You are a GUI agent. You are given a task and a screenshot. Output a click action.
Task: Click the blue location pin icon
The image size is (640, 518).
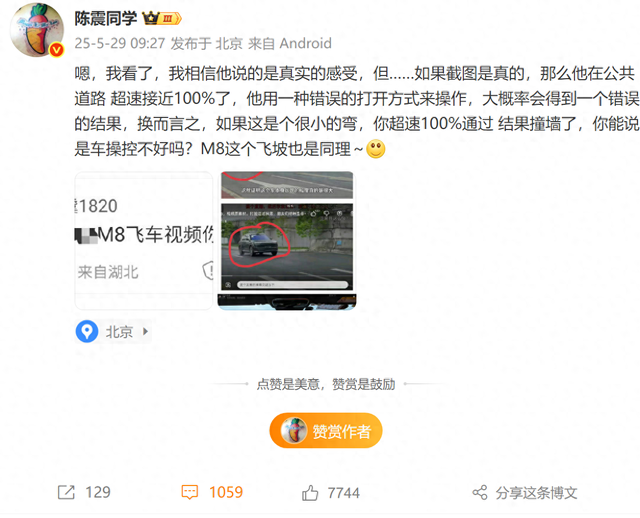[87, 331]
